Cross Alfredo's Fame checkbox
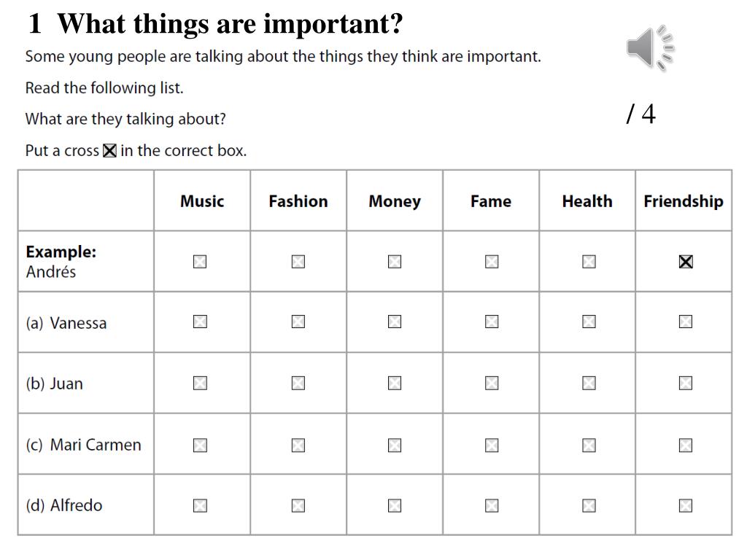Screen dimensions: 747x560 (492, 505)
